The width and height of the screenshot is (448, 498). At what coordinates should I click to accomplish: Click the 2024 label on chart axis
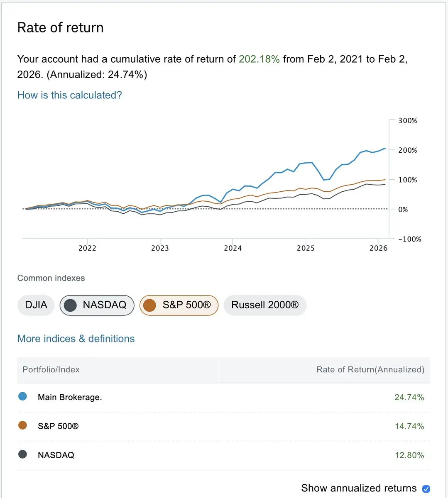click(x=233, y=248)
